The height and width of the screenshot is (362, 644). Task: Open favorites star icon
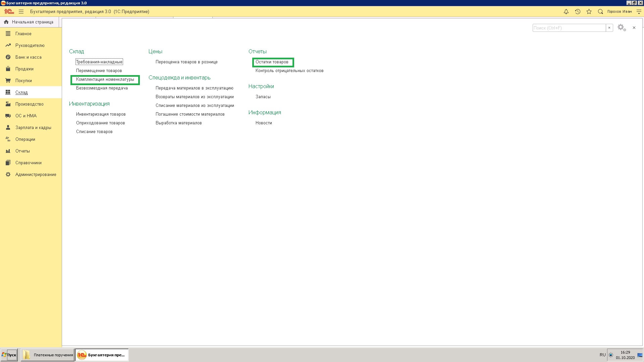(x=589, y=11)
